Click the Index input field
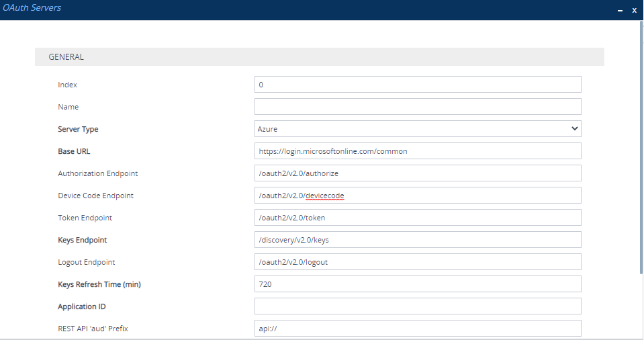The image size is (644, 340). pyautogui.click(x=417, y=85)
